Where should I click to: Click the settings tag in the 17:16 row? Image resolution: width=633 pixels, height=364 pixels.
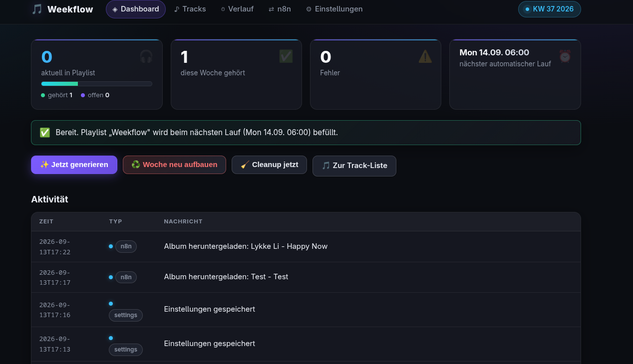click(x=126, y=315)
